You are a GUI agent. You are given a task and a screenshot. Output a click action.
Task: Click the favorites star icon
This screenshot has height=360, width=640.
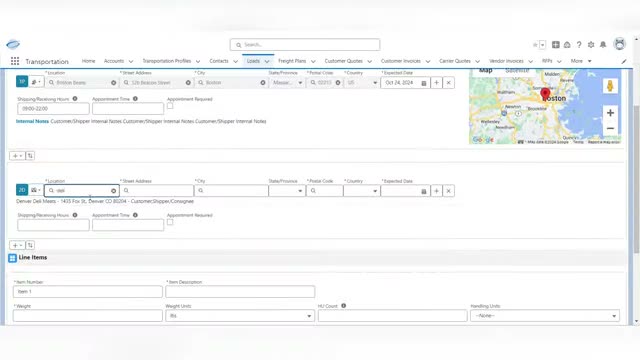(x=535, y=45)
